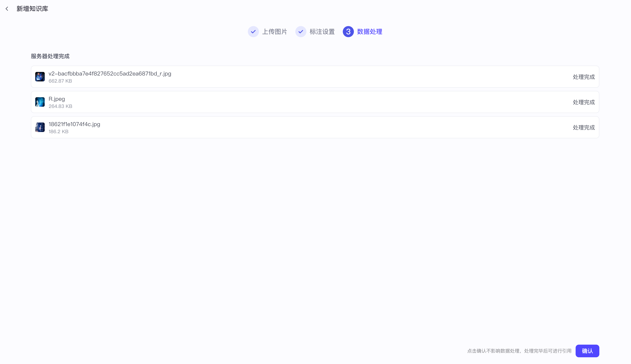Click the 18621f1e1074f4c.jpg filename text
Viewport: 631px width, 364px height.
74,124
